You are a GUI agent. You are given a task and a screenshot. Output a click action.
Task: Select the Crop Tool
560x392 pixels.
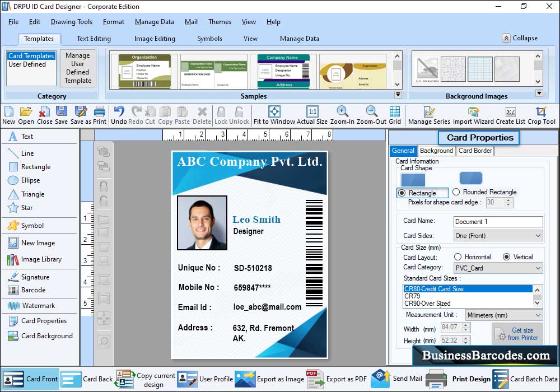point(541,112)
